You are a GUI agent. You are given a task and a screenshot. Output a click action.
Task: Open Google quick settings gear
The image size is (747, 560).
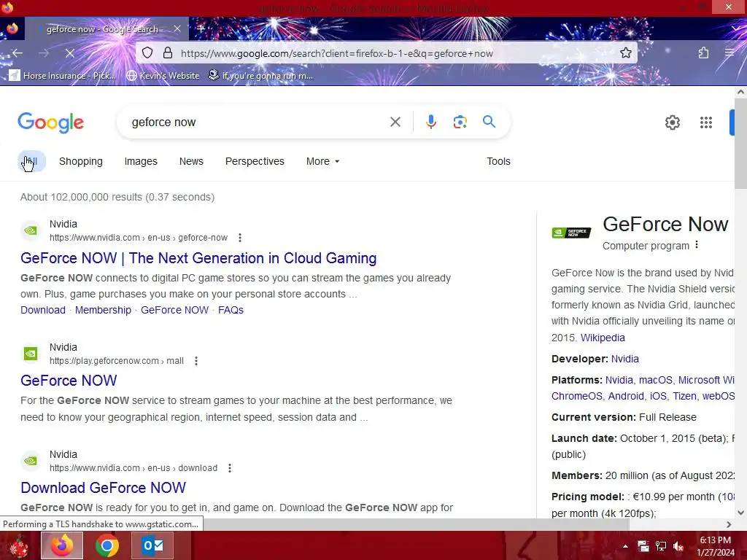click(x=672, y=122)
